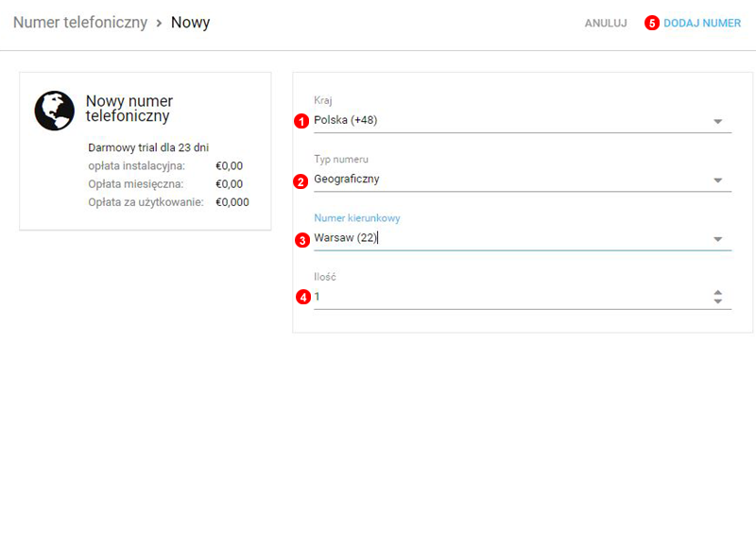Click the breadcrumb chevron separator

point(160,23)
